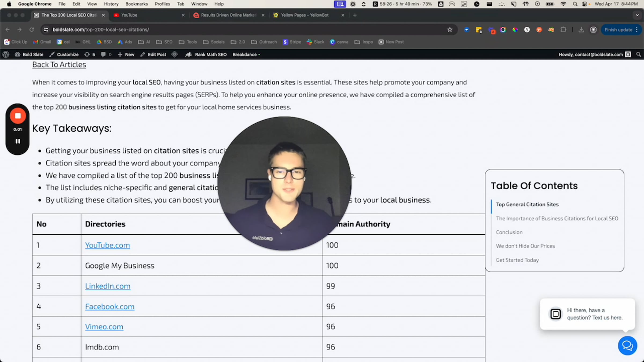This screenshot has width=644, height=362.
Task: Open the WordPress comments bubble icon
Action: click(x=103, y=54)
